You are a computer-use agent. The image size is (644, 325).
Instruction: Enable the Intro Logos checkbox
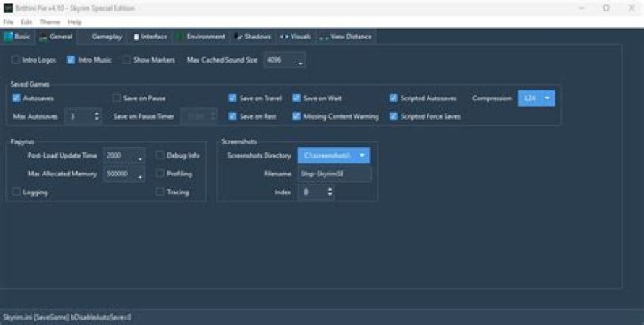click(15, 60)
